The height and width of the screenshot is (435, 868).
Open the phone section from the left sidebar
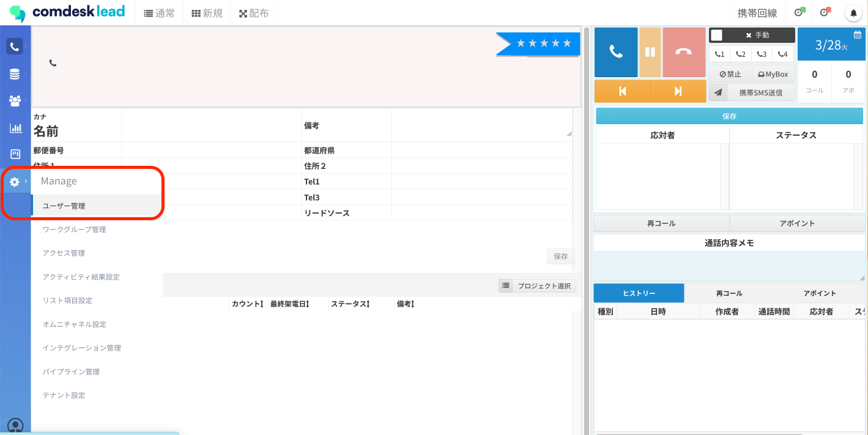(x=15, y=46)
